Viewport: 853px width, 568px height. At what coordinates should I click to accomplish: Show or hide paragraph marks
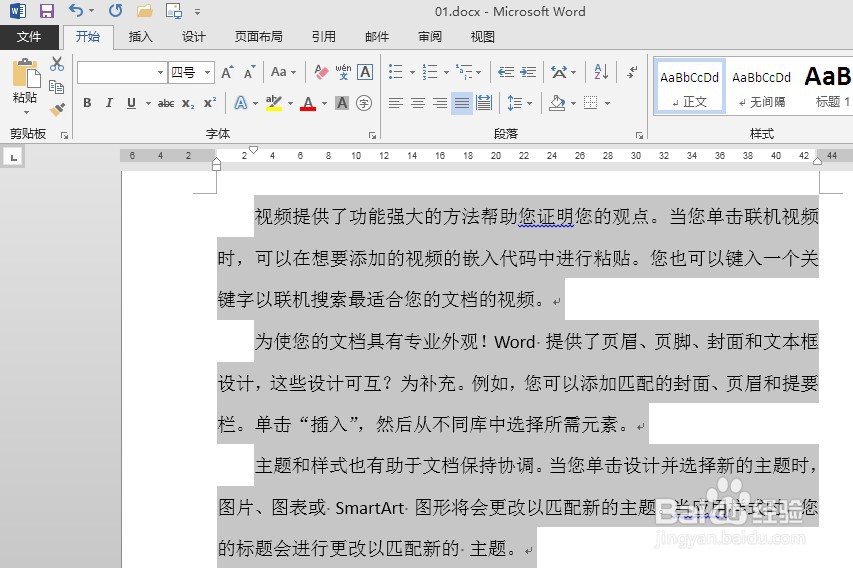[x=632, y=72]
